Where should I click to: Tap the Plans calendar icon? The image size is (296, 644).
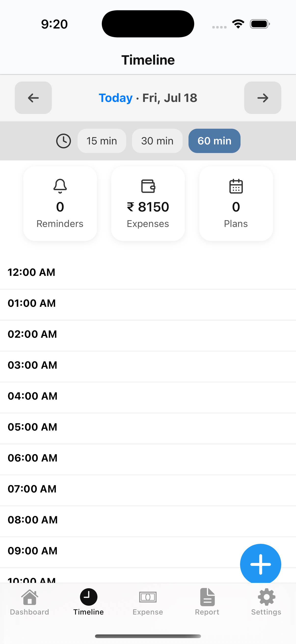click(x=236, y=186)
